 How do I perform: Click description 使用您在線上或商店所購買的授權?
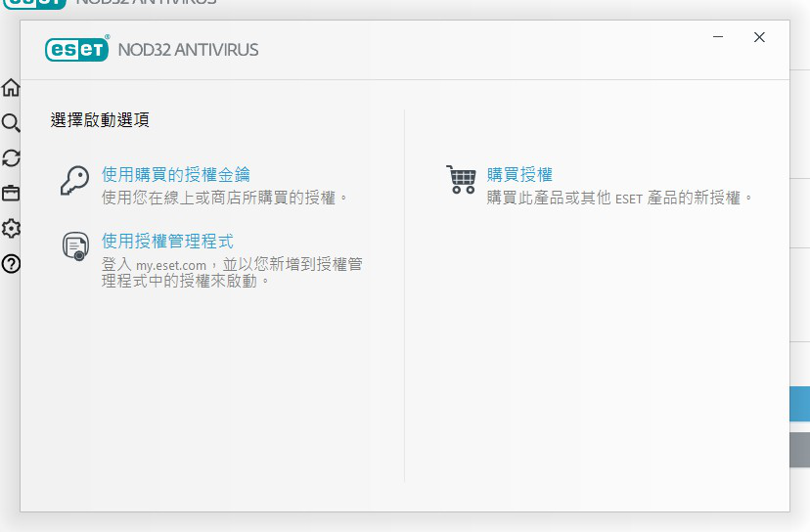225,198
